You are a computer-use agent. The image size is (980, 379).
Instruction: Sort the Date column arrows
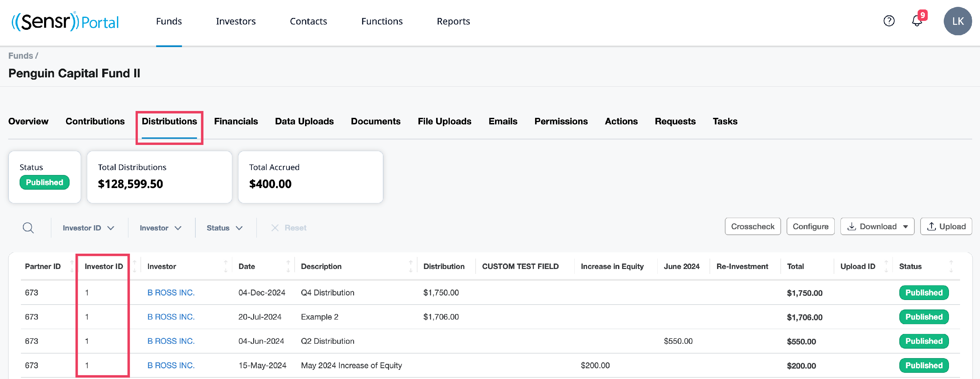(x=288, y=266)
